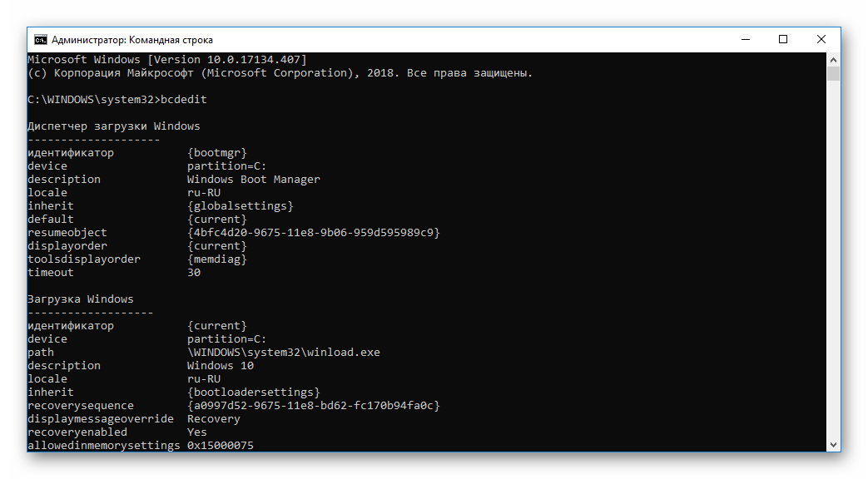Click the {memdiag} toolsdisplayorder value

(216, 259)
